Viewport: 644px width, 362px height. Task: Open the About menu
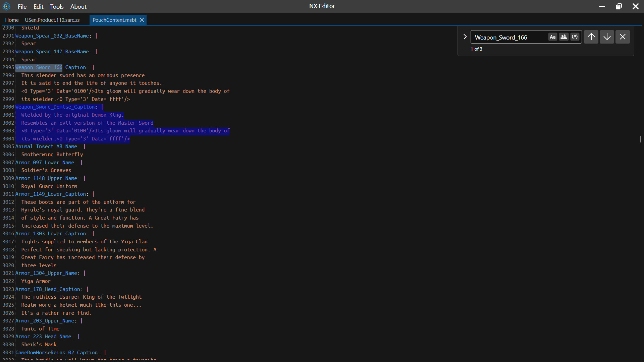(78, 7)
